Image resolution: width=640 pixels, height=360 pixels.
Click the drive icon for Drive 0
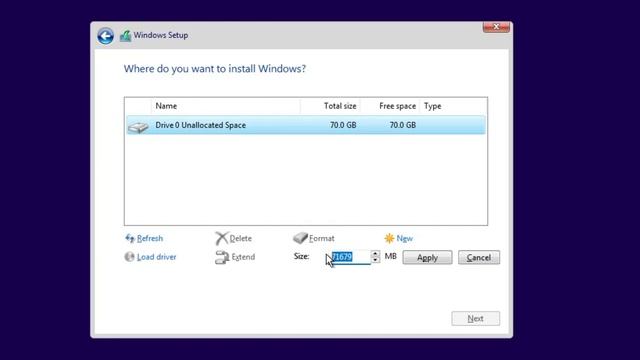(138, 127)
